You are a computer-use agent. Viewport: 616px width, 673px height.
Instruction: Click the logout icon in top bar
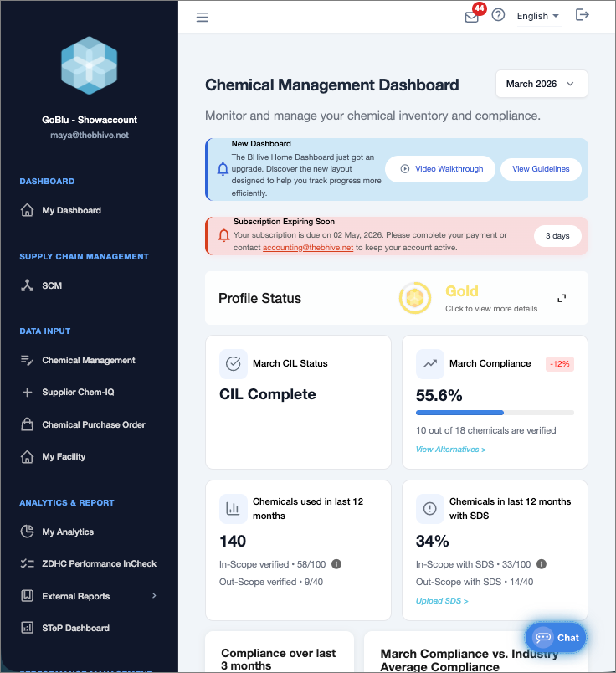(x=582, y=15)
